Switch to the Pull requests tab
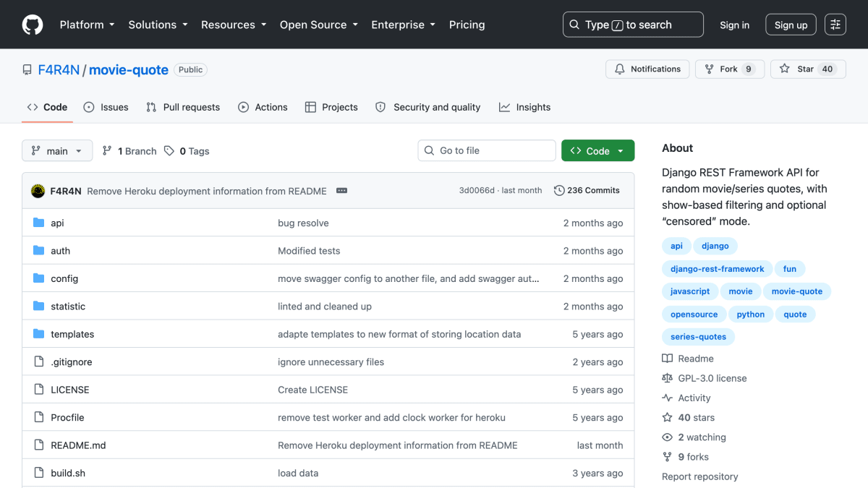The image size is (868, 488). 183,107
